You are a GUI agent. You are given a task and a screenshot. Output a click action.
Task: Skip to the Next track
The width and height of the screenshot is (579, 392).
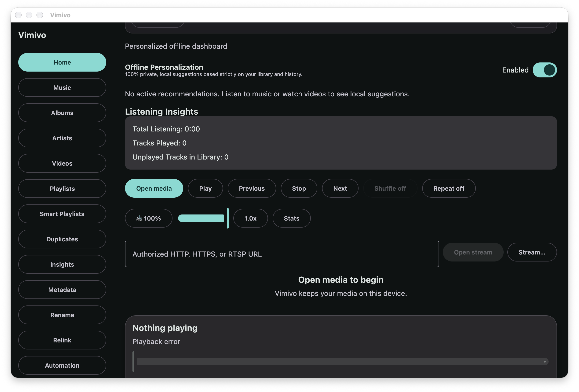click(x=340, y=189)
